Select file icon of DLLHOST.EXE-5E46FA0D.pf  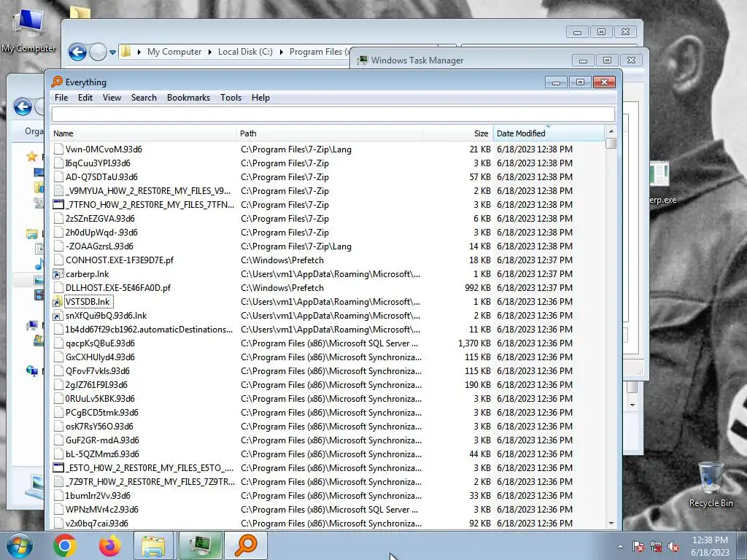[58, 287]
